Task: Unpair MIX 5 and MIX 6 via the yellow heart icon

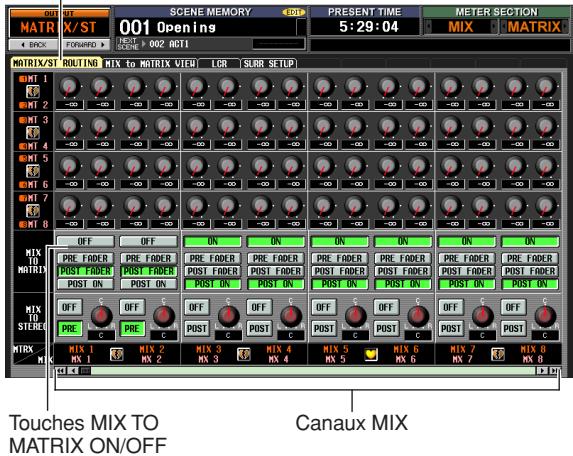Action: point(371,354)
